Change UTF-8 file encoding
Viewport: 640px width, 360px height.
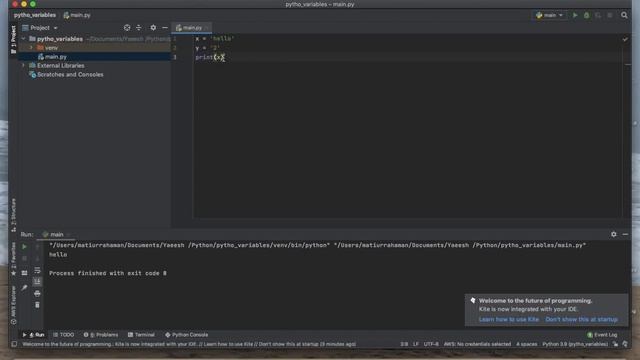click(x=431, y=344)
